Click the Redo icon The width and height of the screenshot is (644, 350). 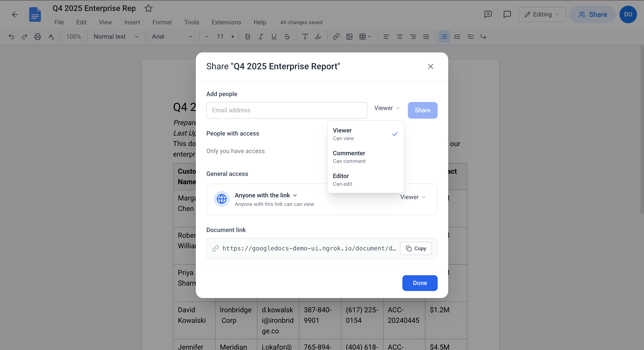pyautogui.click(x=24, y=37)
